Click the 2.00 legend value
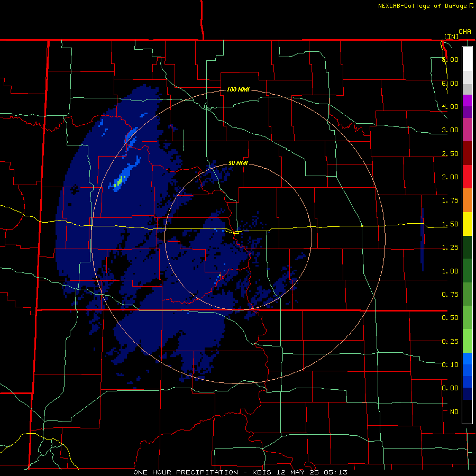Viewport: 476px width, 476px height. pyautogui.click(x=450, y=177)
